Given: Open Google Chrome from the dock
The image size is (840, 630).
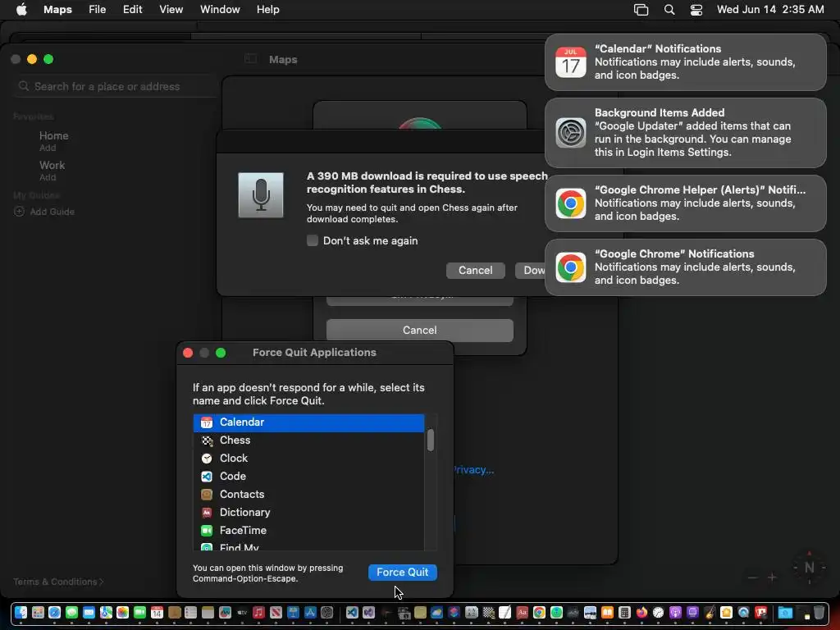Looking at the screenshot, I should [x=540, y=612].
